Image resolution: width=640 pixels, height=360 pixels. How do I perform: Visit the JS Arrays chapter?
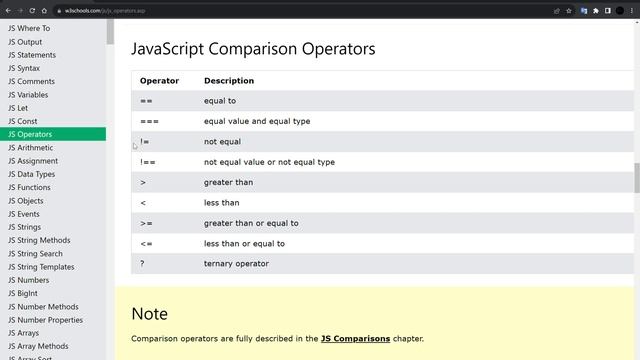23,333
